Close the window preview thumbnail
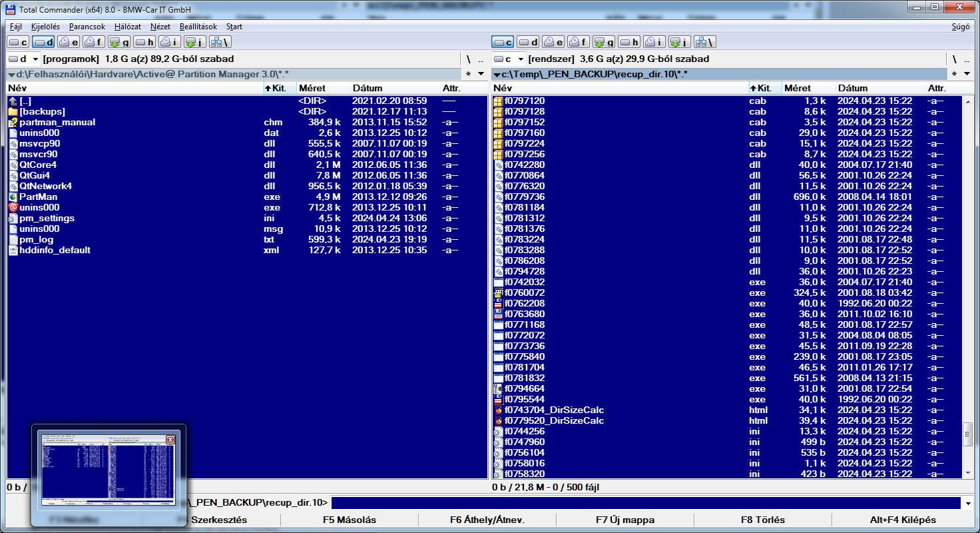980x533 pixels. pyautogui.click(x=170, y=440)
